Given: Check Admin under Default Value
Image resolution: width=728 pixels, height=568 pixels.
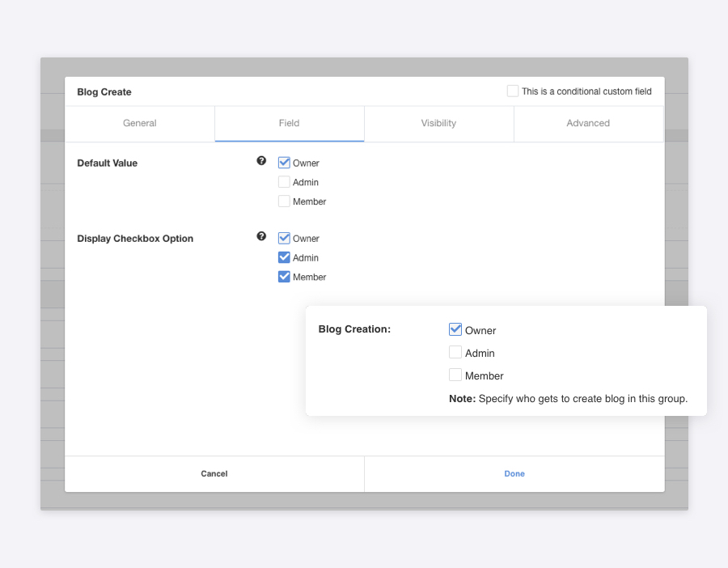Looking at the screenshot, I should 284,182.
